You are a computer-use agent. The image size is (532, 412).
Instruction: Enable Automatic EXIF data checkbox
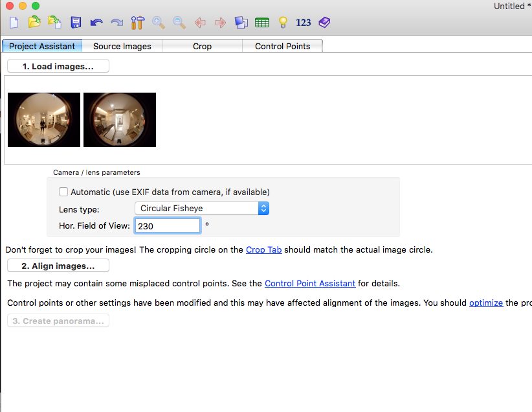click(x=63, y=192)
